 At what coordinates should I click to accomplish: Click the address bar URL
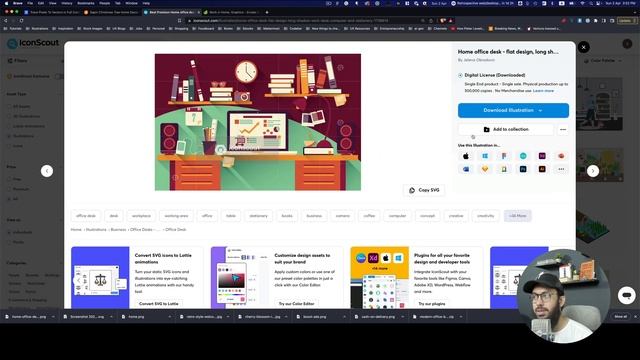291,20
